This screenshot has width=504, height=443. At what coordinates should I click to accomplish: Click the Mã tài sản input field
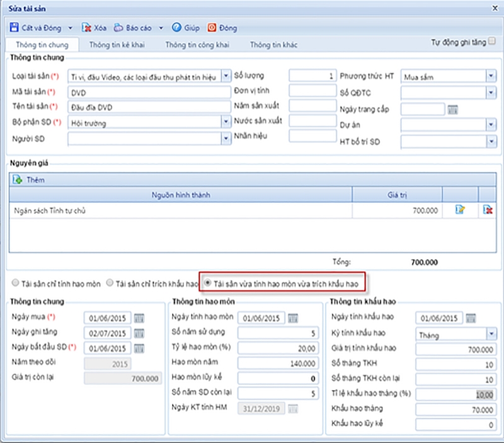(149, 93)
